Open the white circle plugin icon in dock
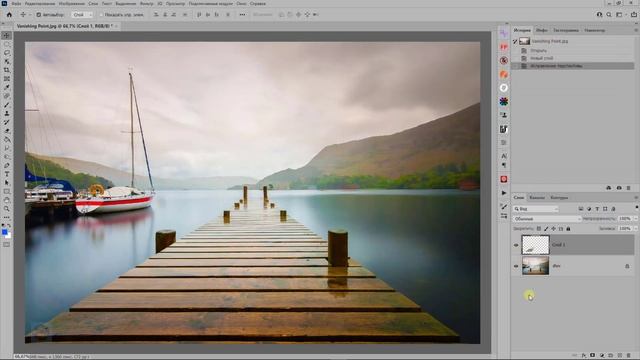 pos(504,88)
